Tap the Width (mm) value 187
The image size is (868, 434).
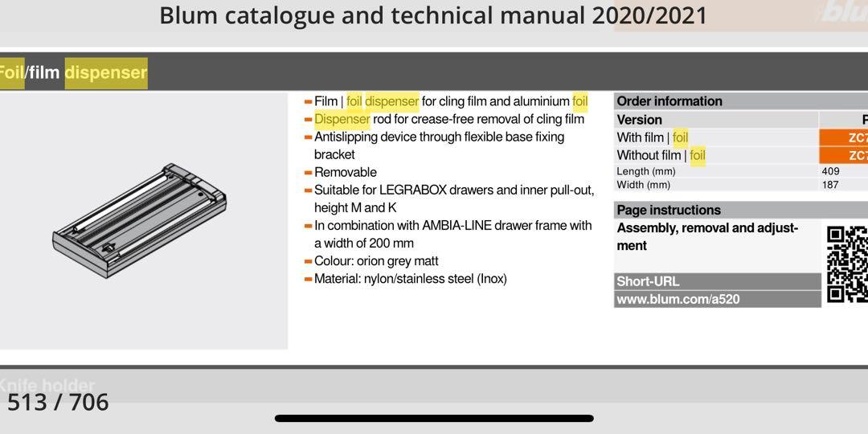pos(830,185)
